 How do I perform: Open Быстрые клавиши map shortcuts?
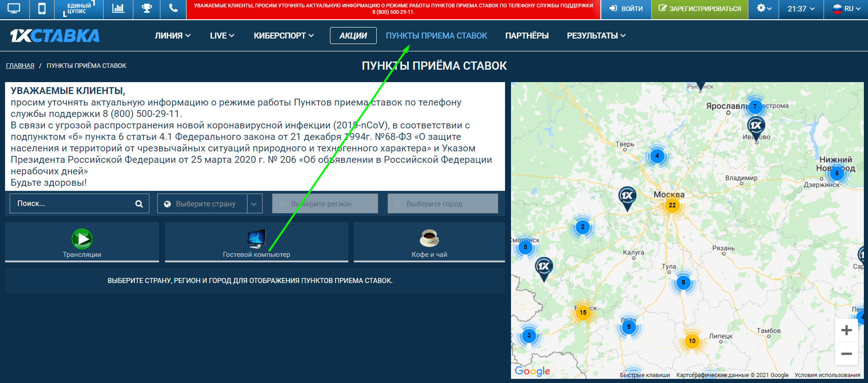[645, 375]
